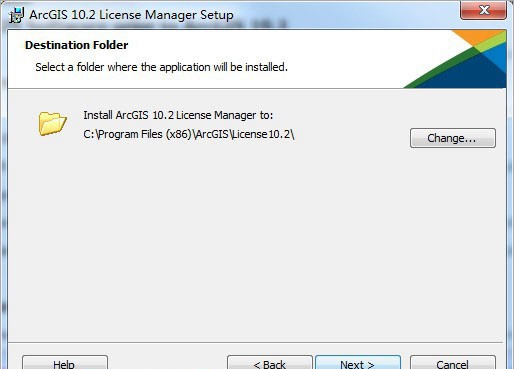Click the 'Install ArcGIS 10.2 License Manager to:' label
The width and height of the screenshot is (514, 369).
pos(178,115)
